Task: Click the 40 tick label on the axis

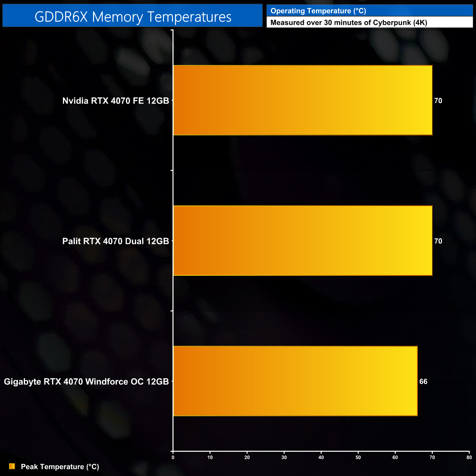Action: pos(321,457)
